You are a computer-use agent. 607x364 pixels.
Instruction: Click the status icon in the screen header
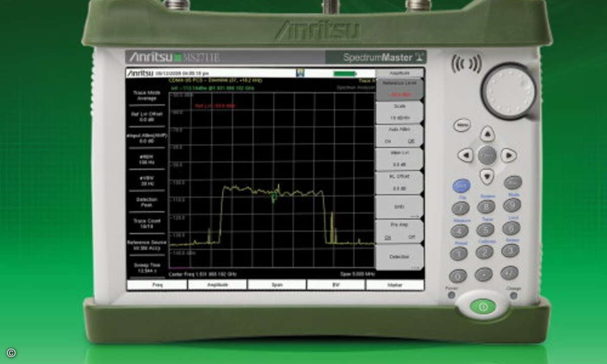[x=300, y=73]
